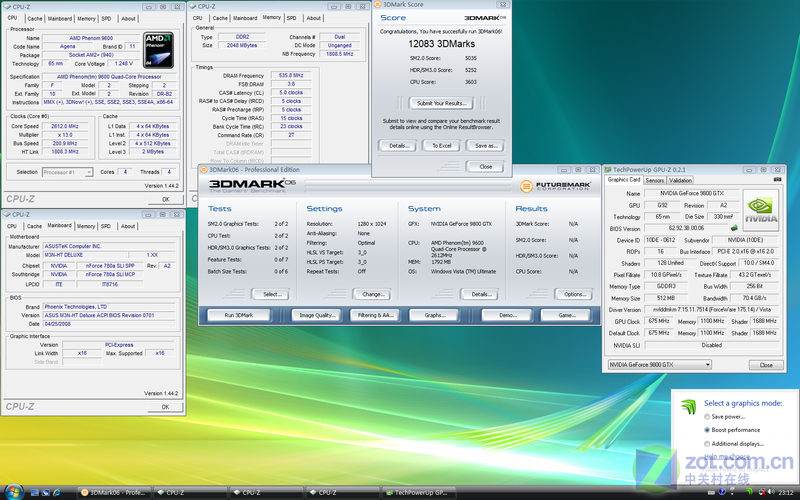Open the Windows Start orb
Image resolution: width=800 pixels, height=500 pixels.
pos(14,492)
